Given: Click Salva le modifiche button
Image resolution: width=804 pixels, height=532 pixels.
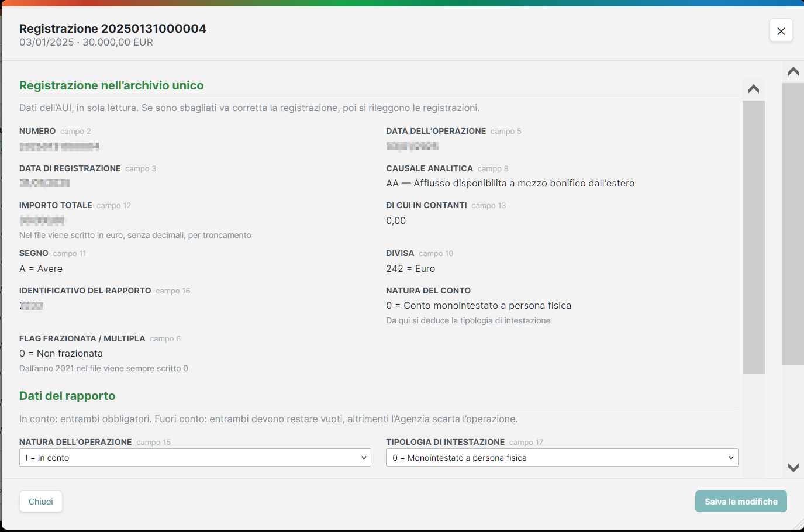Looking at the screenshot, I should (x=741, y=502).
